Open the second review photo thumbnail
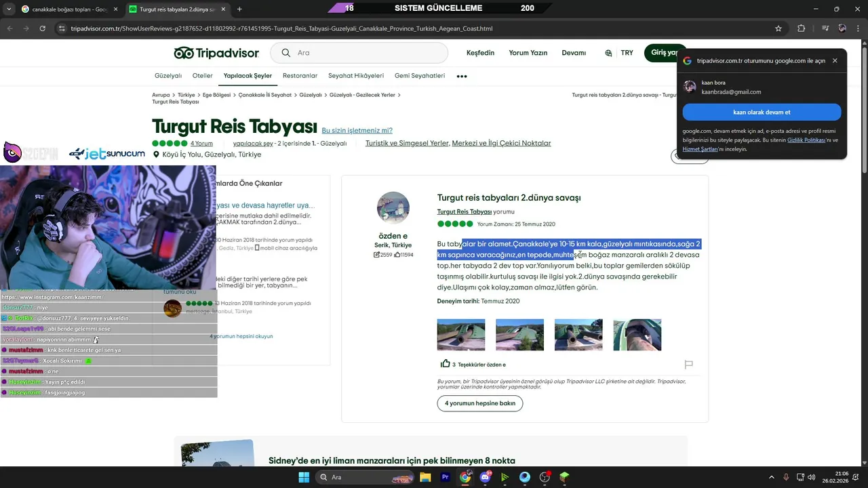 coord(520,334)
